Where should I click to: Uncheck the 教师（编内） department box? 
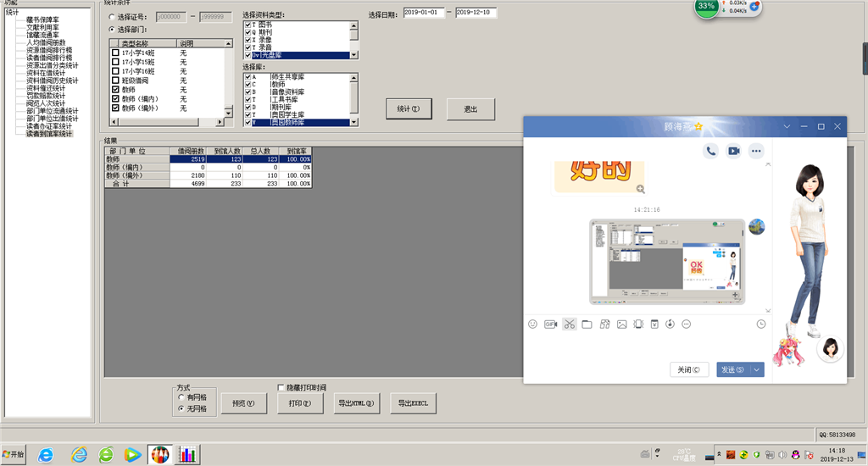point(115,98)
